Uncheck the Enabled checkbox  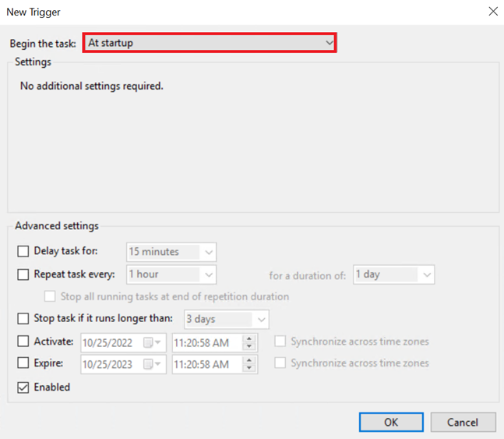(x=23, y=388)
